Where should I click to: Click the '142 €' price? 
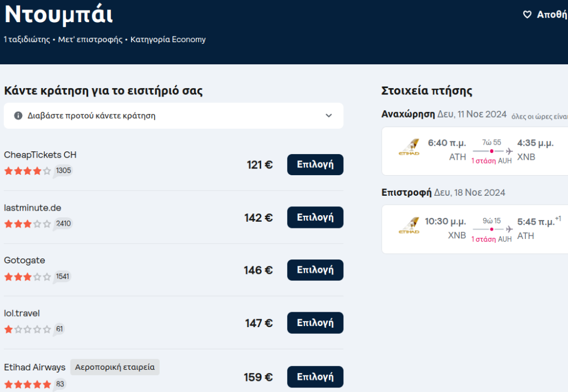point(258,218)
